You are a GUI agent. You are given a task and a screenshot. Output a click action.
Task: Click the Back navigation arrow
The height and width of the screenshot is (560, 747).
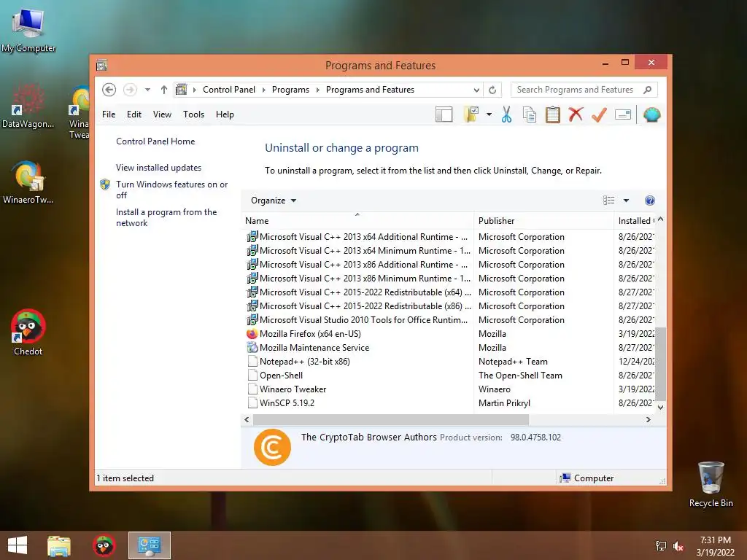tap(109, 90)
